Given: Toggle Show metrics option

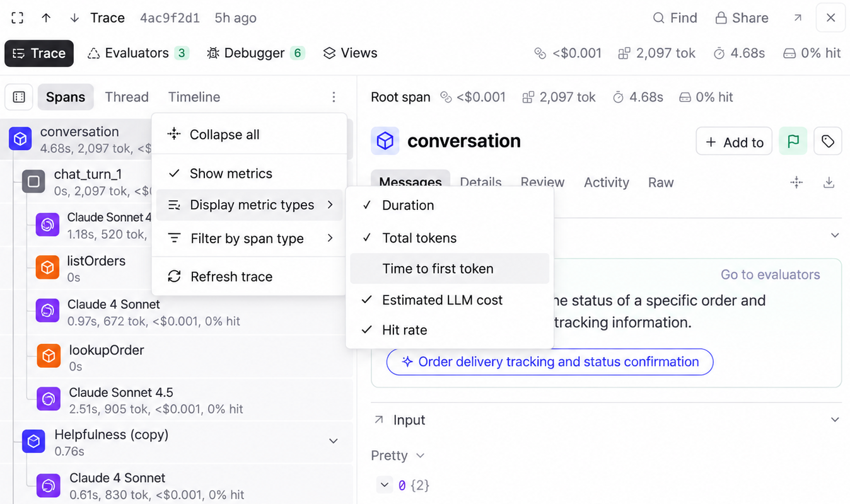Looking at the screenshot, I should click(249, 173).
